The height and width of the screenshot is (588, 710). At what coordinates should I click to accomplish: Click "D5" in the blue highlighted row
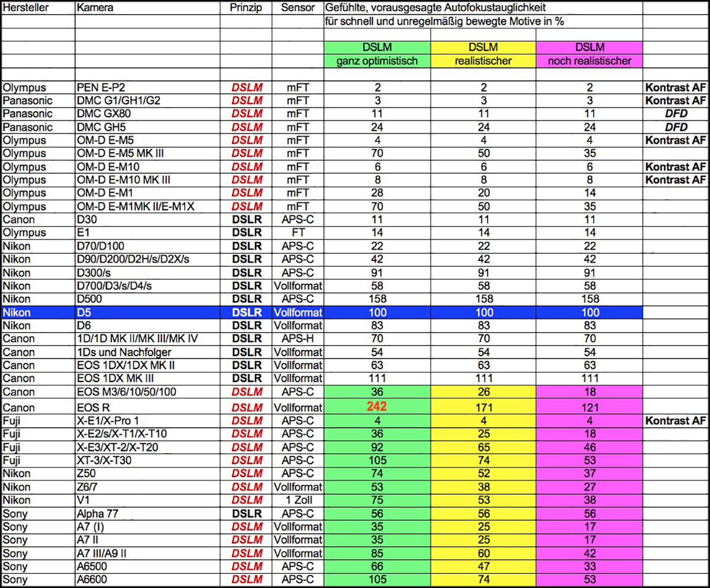click(85, 312)
